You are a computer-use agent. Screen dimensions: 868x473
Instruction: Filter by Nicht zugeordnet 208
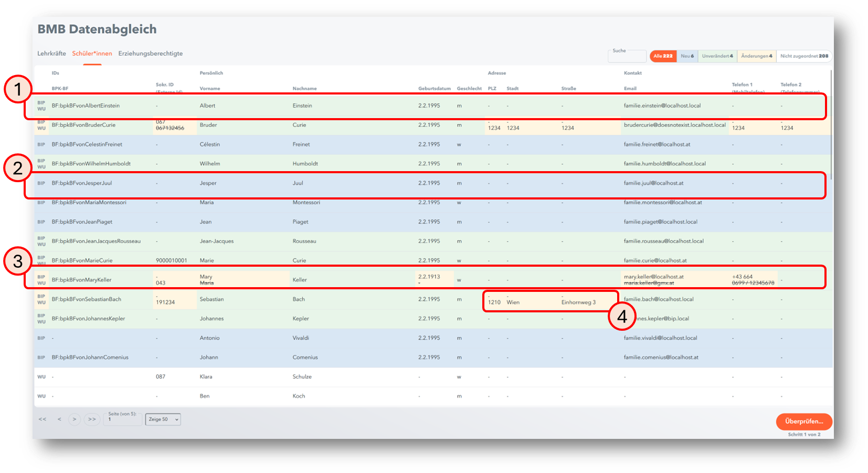(804, 56)
